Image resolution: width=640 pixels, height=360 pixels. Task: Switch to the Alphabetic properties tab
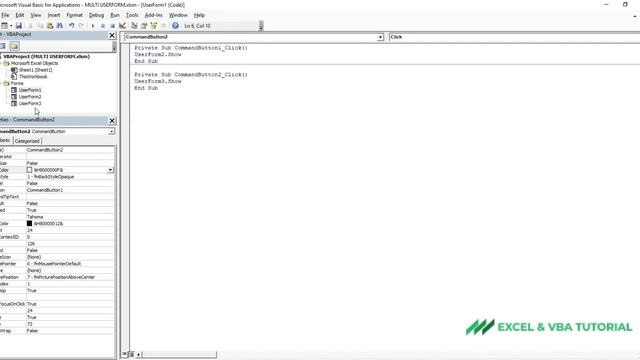[x=6, y=140]
